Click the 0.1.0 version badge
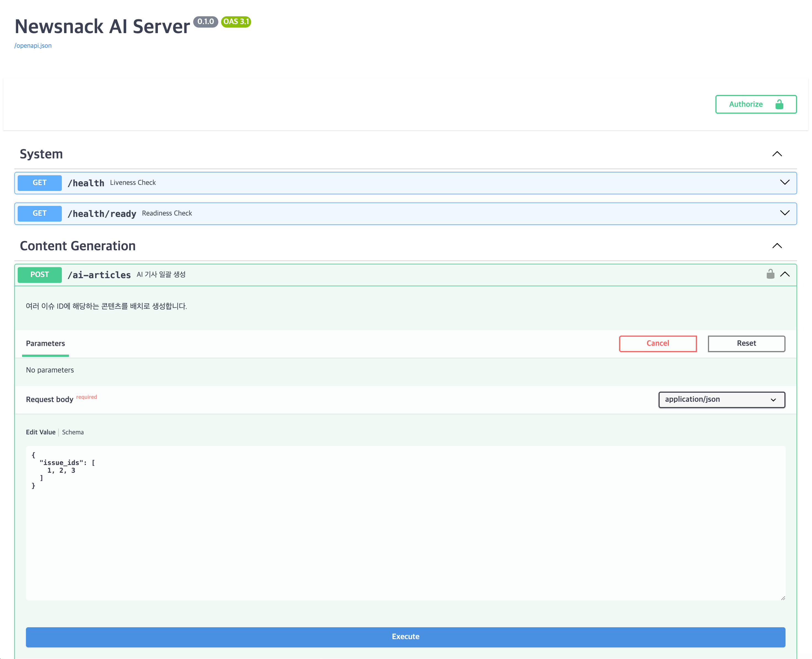 pyautogui.click(x=205, y=22)
